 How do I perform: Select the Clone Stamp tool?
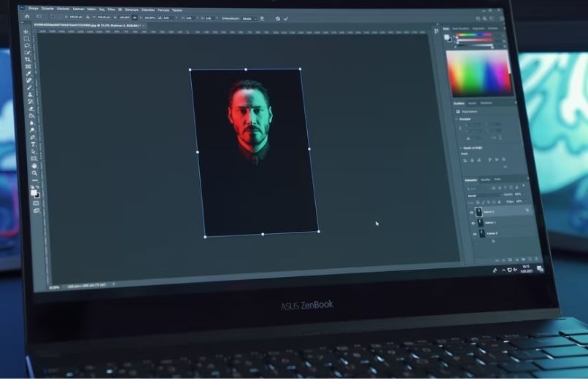click(x=30, y=95)
